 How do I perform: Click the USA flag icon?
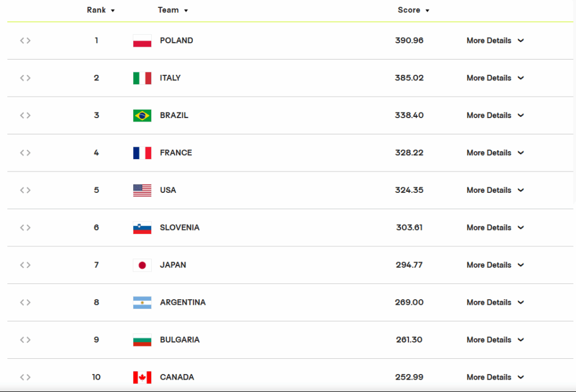click(x=142, y=190)
